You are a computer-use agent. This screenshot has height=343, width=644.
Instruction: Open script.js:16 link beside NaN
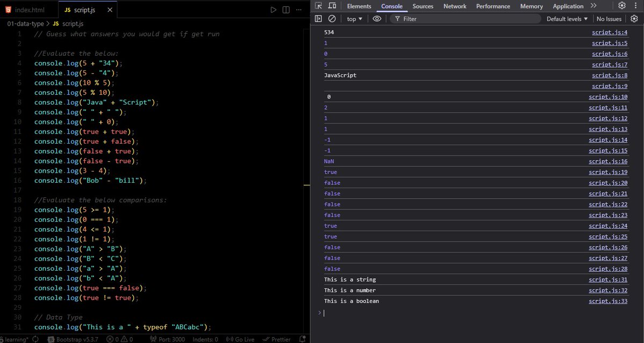pos(608,161)
